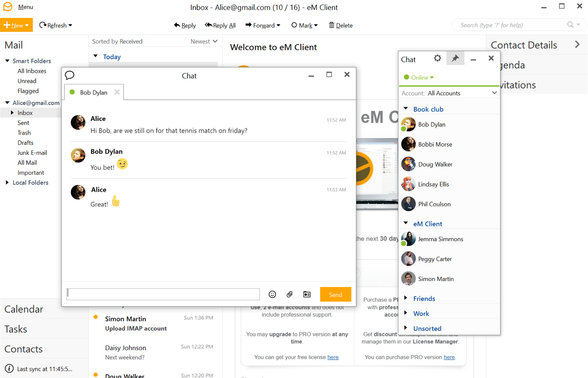Collapse the Today message group
The image size is (588, 378).
coord(95,56)
